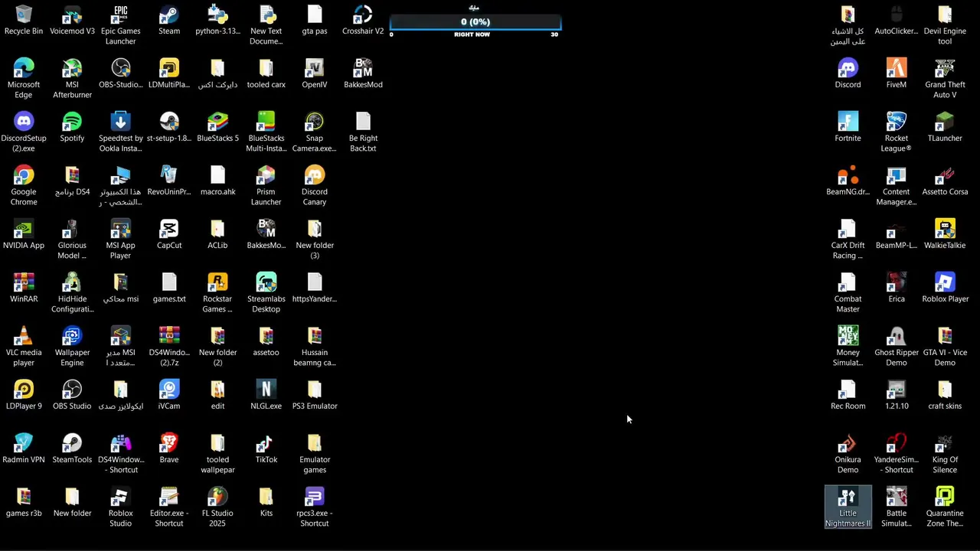This screenshot has width=980, height=551.
Task: Click the Money Simulator icon
Action: (848, 347)
